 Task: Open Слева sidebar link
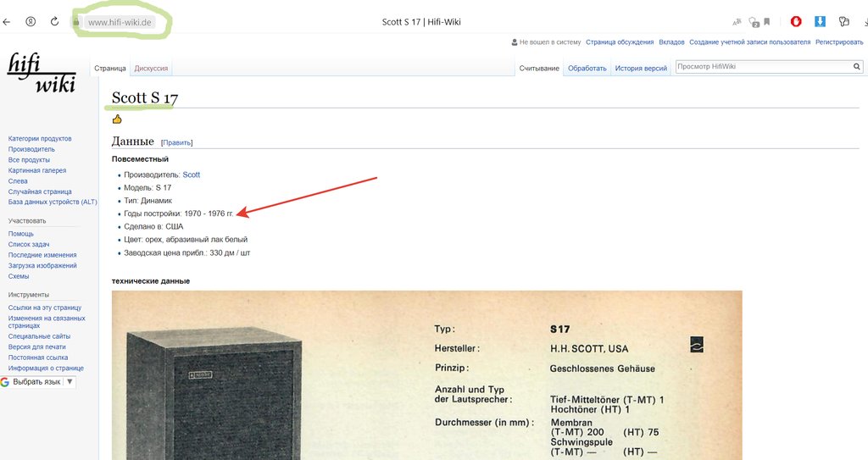tap(18, 181)
